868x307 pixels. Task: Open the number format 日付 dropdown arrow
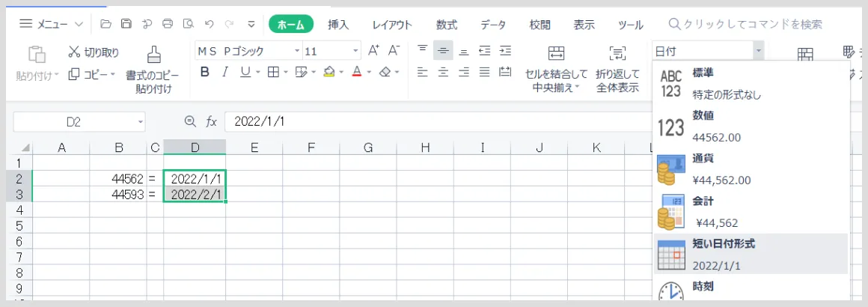click(758, 51)
